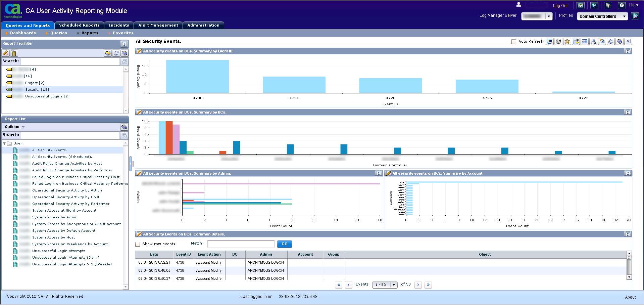The height and width of the screenshot is (305, 644).
Task: Open the Alert Management tab
Action: (x=158, y=25)
